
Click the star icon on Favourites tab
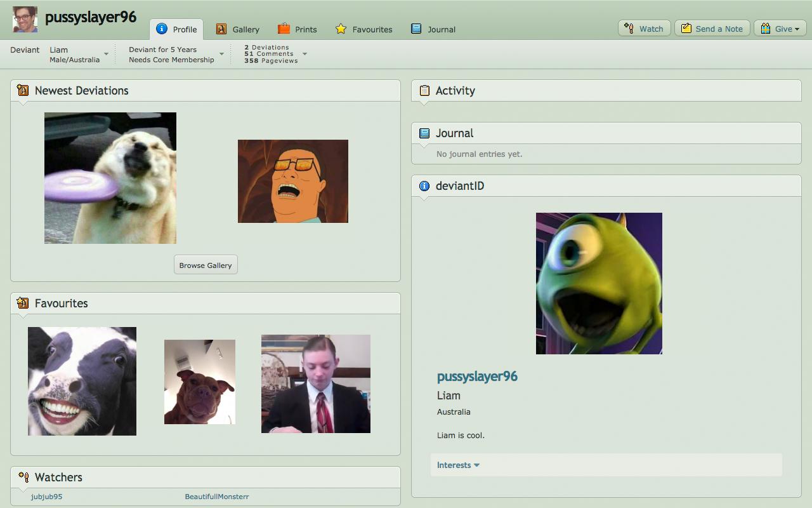pos(341,29)
